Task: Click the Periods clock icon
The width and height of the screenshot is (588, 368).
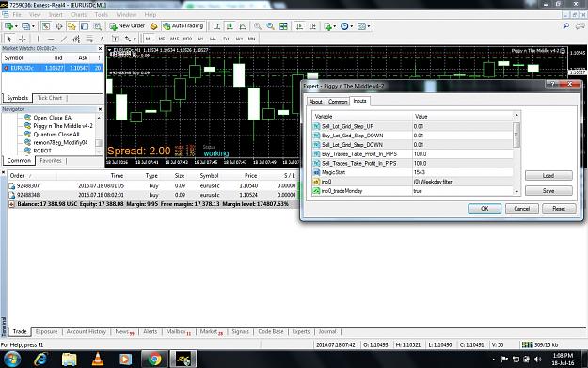Action: (x=344, y=26)
